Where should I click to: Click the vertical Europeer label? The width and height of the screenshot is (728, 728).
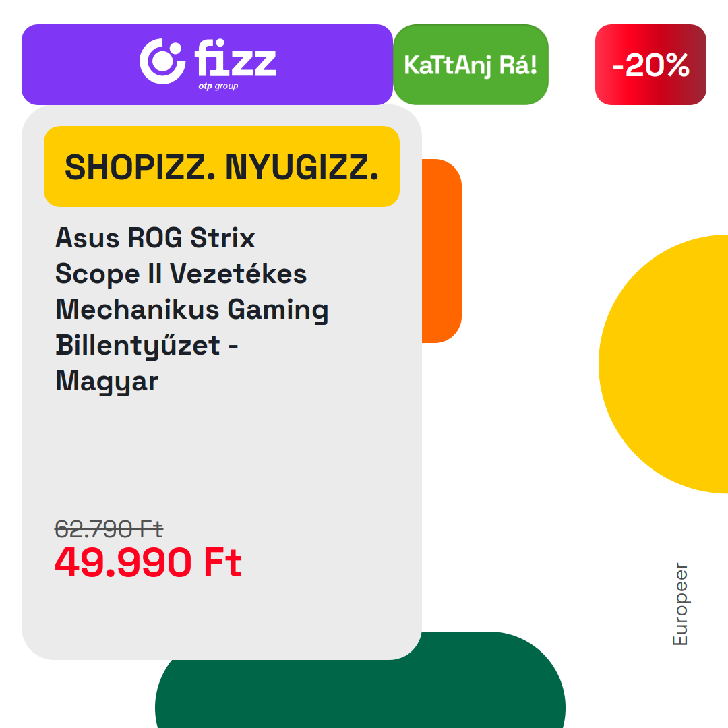click(x=680, y=604)
